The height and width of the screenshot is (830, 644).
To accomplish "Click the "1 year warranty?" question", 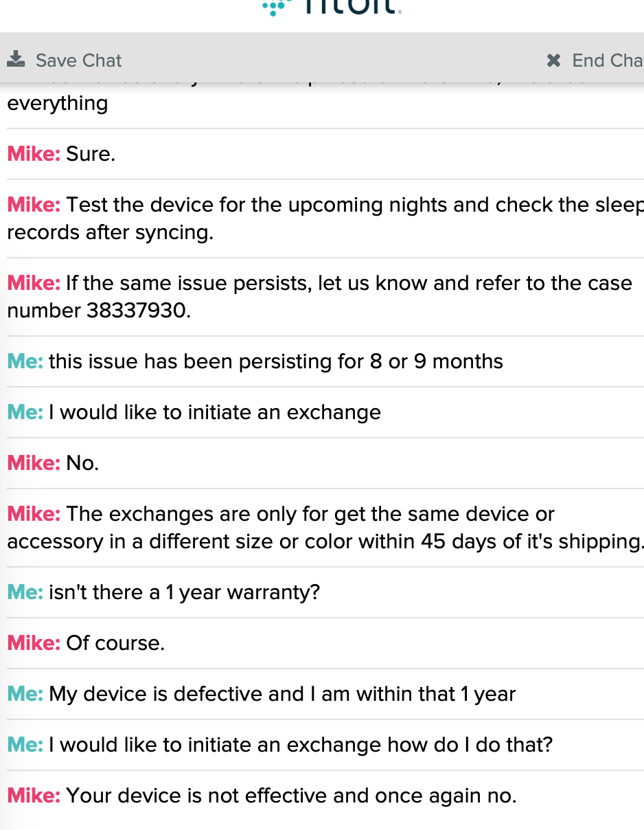I will pos(184,592).
